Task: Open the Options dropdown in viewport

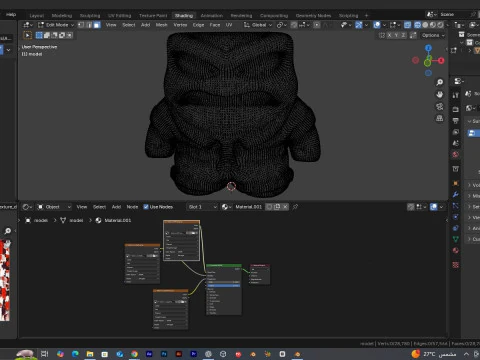Action: pos(433,35)
